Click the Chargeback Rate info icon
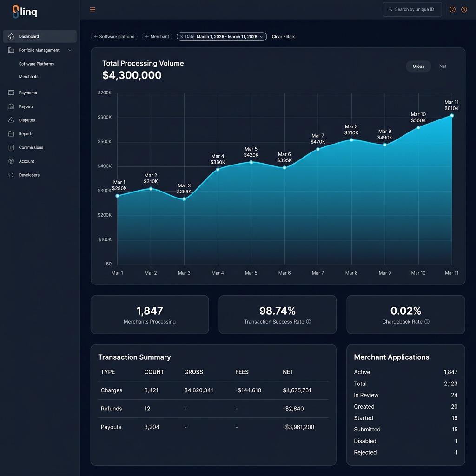 (x=427, y=322)
